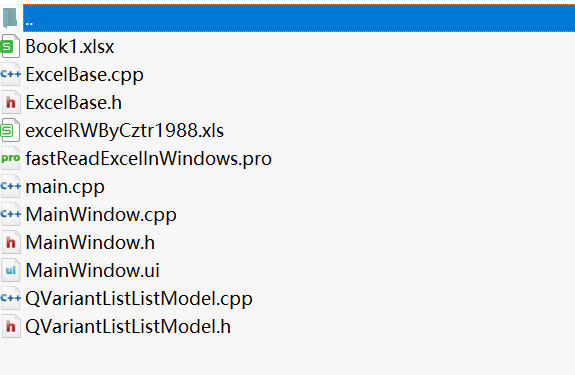Click the ui icon beside MainWindow.ui
The width and height of the screenshot is (575, 375).
point(11,270)
